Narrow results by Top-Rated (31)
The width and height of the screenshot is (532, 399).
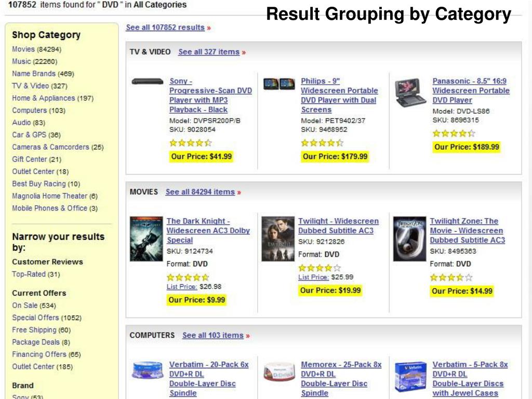[36, 274]
